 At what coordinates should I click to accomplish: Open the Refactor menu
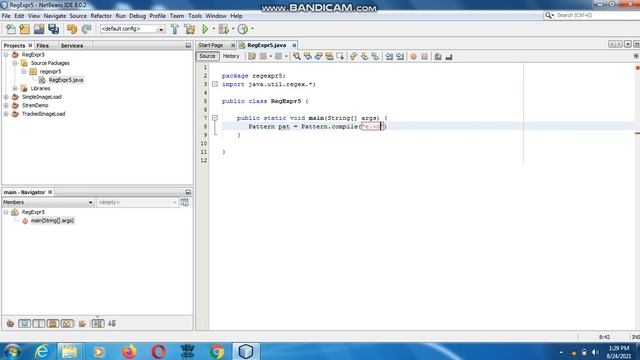coord(101,16)
